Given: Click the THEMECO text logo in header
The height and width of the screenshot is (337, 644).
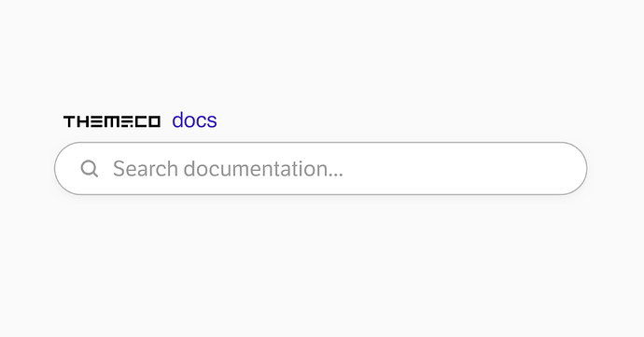Looking at the screenshot, I should (112, 121).
